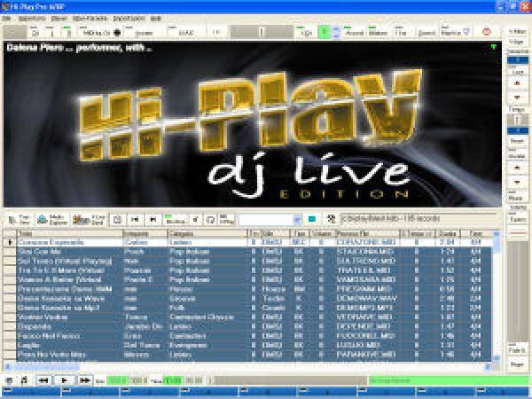Sort by the Interprete column header
Viewport: 532px width, 399px height.
pos(145,233)
